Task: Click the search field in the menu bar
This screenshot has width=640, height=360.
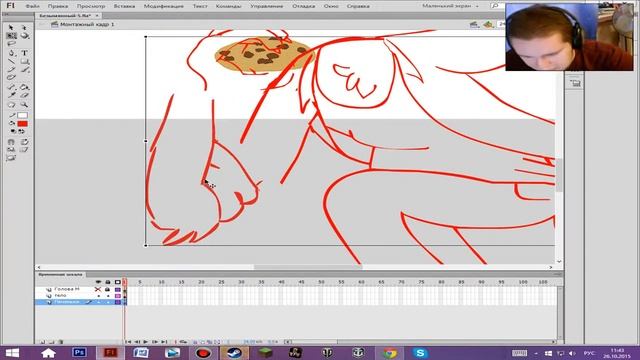Action: pyautogui.click(x=498, y=6)
